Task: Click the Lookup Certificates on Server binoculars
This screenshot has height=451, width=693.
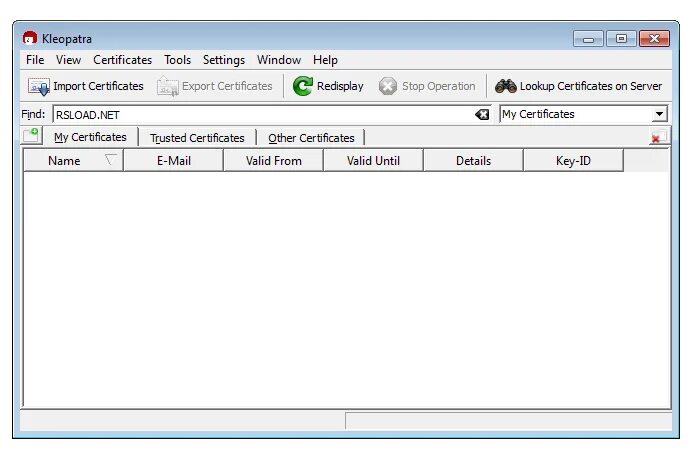Action: pos(506,86)
